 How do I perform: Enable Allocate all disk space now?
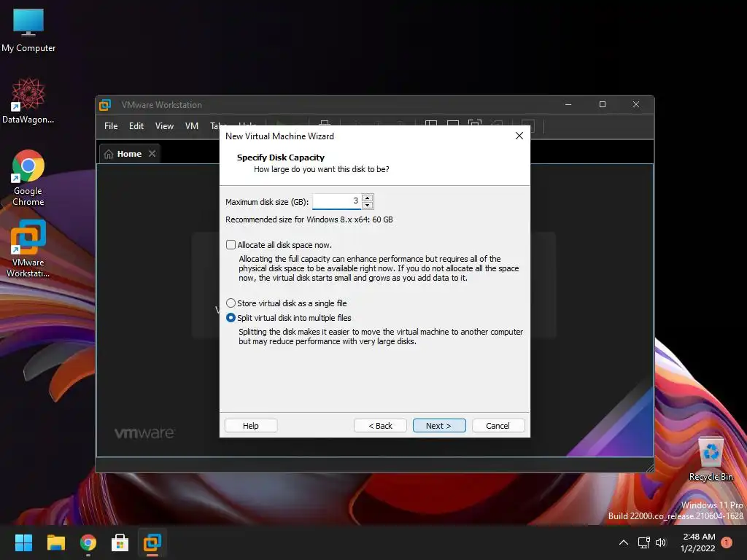pyautogui.click(x=231, y=245)
